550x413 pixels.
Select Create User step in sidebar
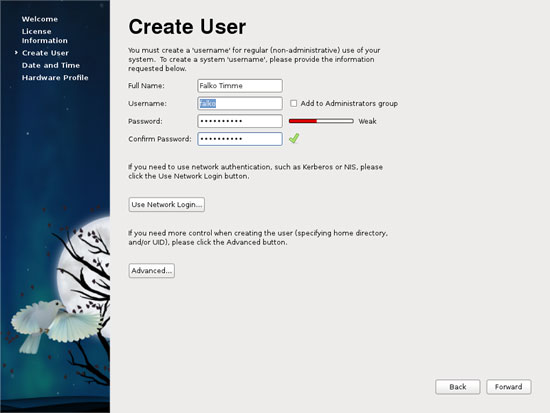45,53
